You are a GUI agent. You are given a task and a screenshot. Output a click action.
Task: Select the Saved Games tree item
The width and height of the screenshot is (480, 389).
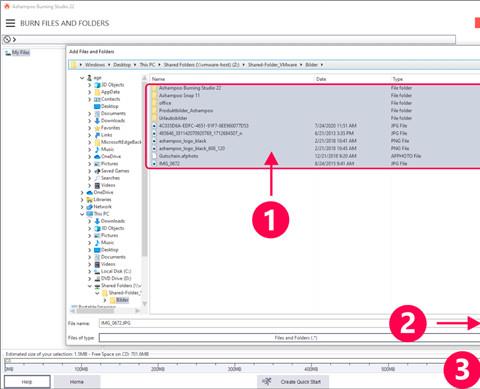point(115,171)
